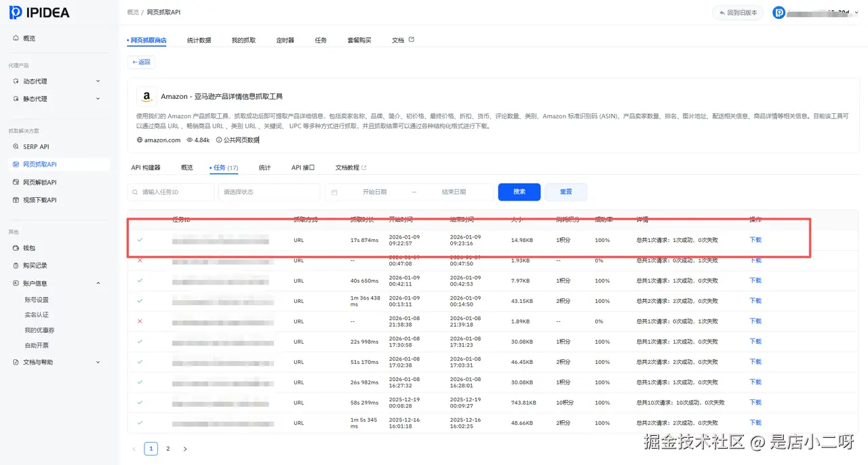Go to the previous page arrow
The width and height of the screenshot is (868, 465).
point(134,449)
